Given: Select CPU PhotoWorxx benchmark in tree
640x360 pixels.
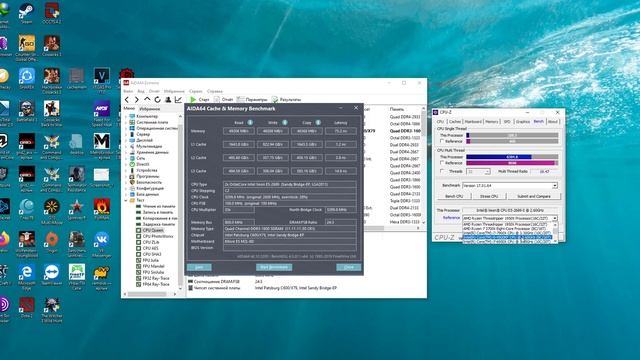Looking at the screenshot, I should 155,236.
